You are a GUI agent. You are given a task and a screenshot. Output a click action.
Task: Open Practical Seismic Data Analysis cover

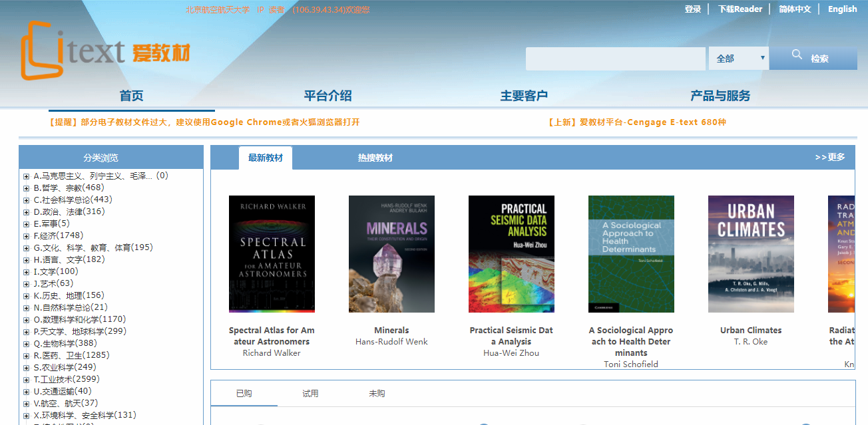(x=511, y=254)
